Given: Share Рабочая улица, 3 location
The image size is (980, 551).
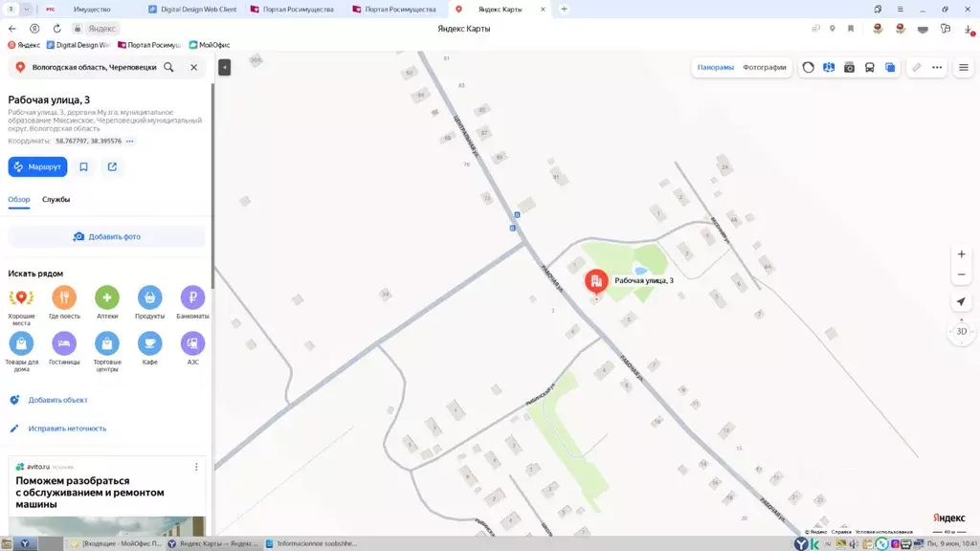Looking at the screenshot, I should pos(113,166).
